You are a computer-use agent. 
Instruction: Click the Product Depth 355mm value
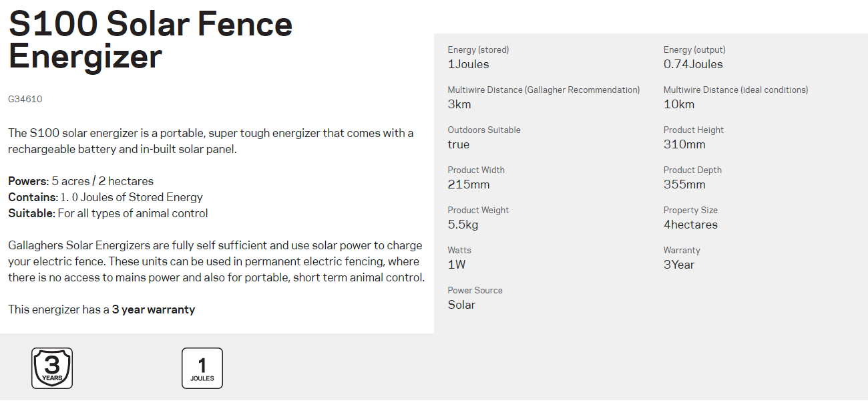(684, 185)
